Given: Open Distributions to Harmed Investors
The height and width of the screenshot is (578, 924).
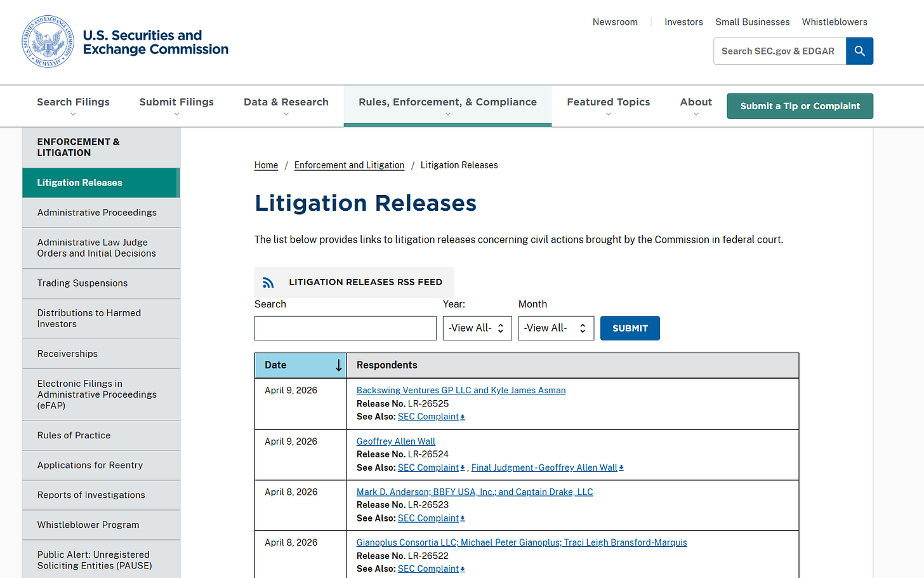Looking at the screenshot, I should pos(101,318).
